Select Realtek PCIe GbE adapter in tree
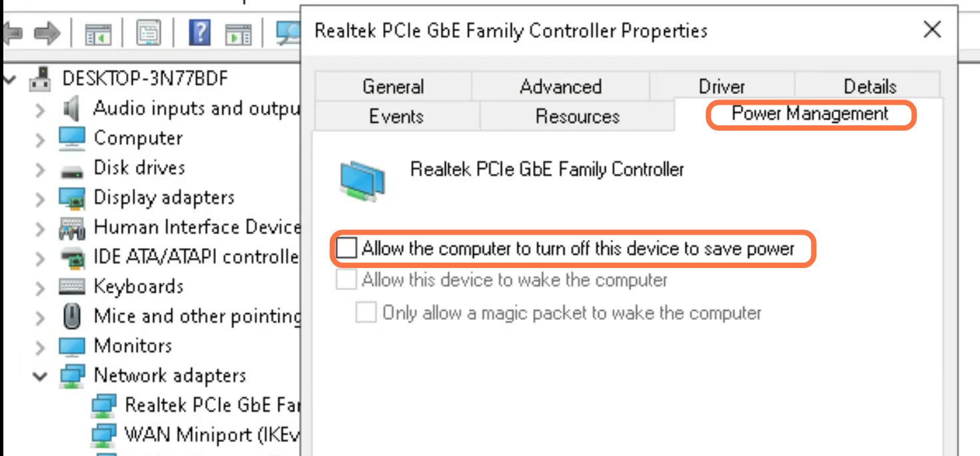980x456 pixels. coord(211,405)
